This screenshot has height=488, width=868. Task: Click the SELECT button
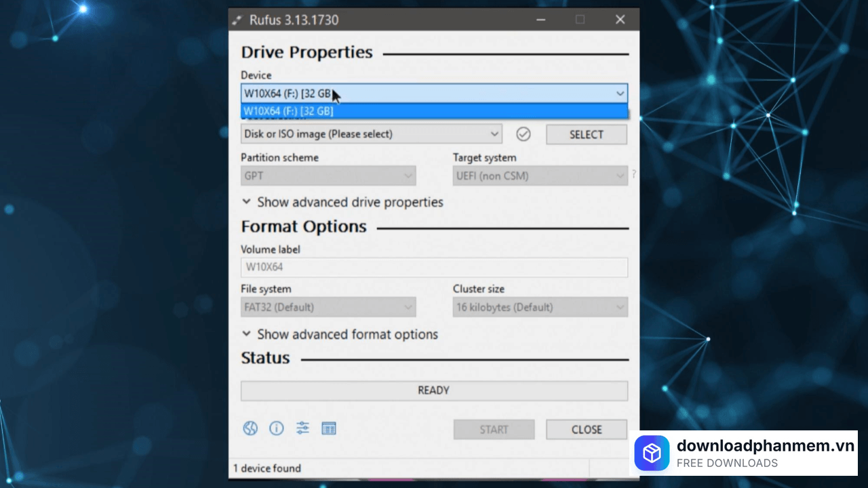(587, 134)
